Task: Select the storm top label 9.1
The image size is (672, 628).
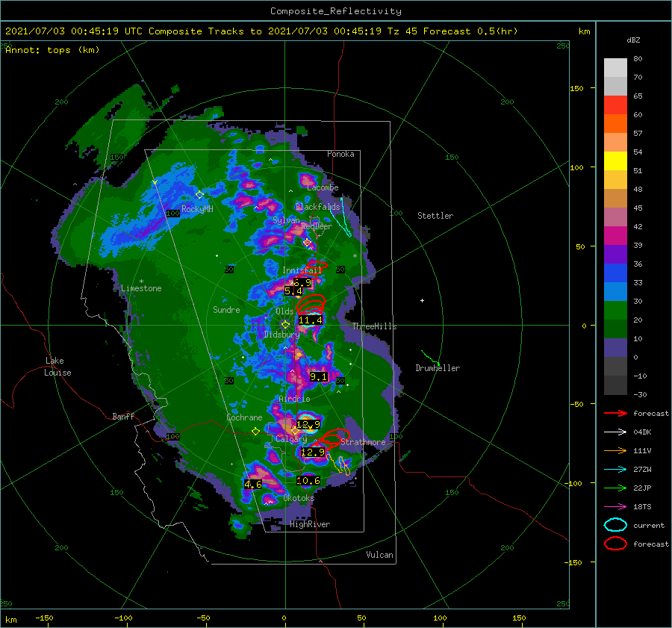Action: pyautogui.click(x=318, y=377)
